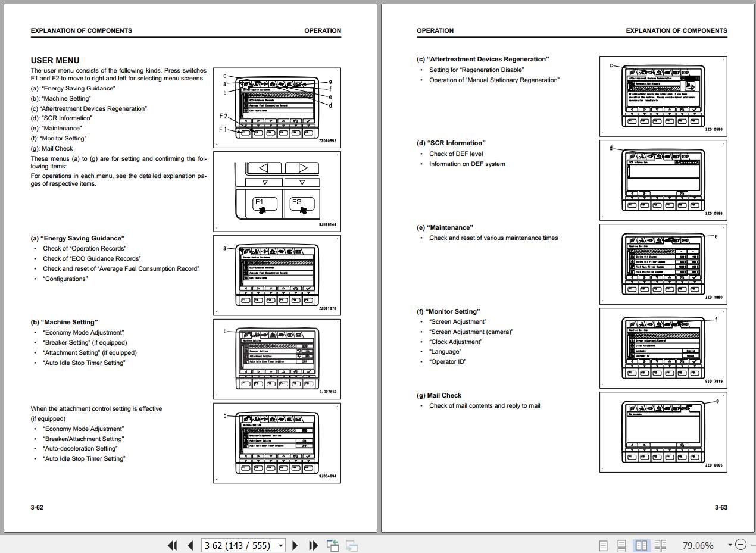Click the SCR Information monitor figure
Viewport: 756px width, 553px height.
(663, 179)
